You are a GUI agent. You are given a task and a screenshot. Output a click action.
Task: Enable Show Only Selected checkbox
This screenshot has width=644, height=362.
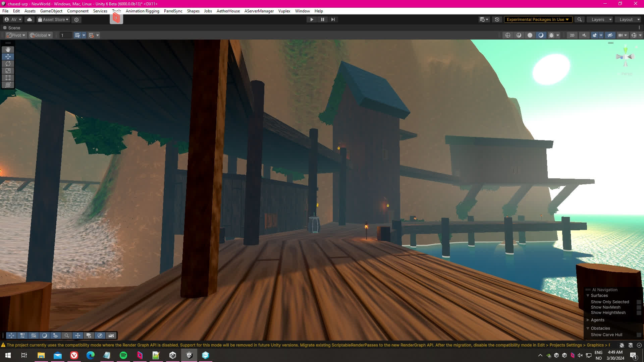click(639, 302)
